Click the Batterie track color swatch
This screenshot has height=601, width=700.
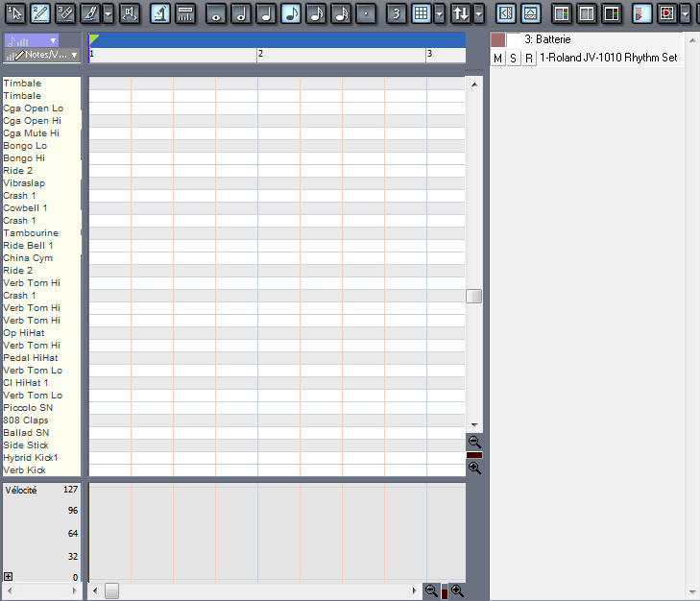coord(498,39)
